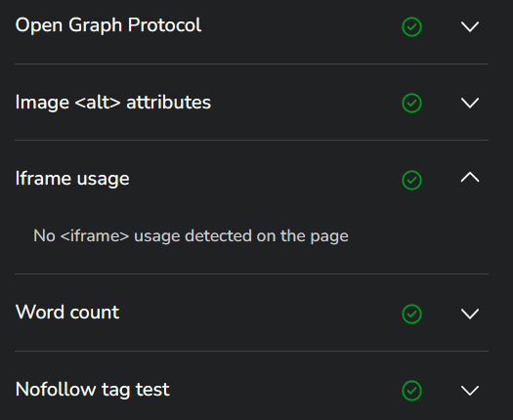Click the word "Protocol" in the first heading

click(164, 24)
